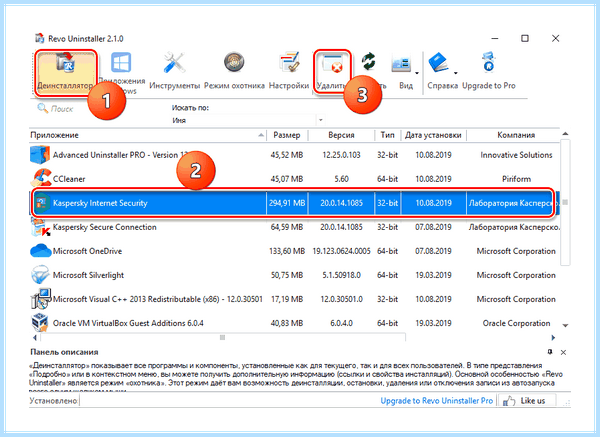Click the CCleaner app icon
Image resolution: width=600 pixels, height=437 pixels.
click(x=40, y=178)
